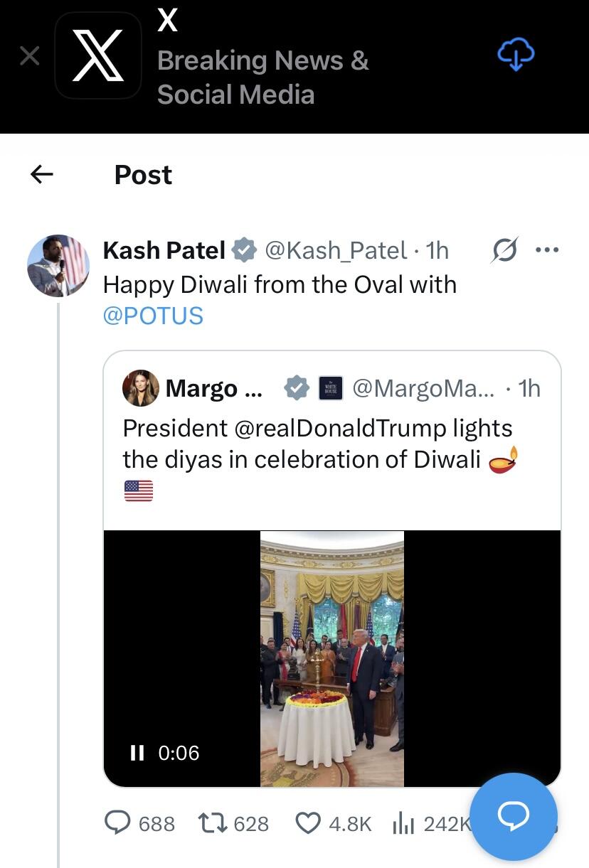Go back using the left arrow
Screen dimensions: 589x868
point(42,174)
